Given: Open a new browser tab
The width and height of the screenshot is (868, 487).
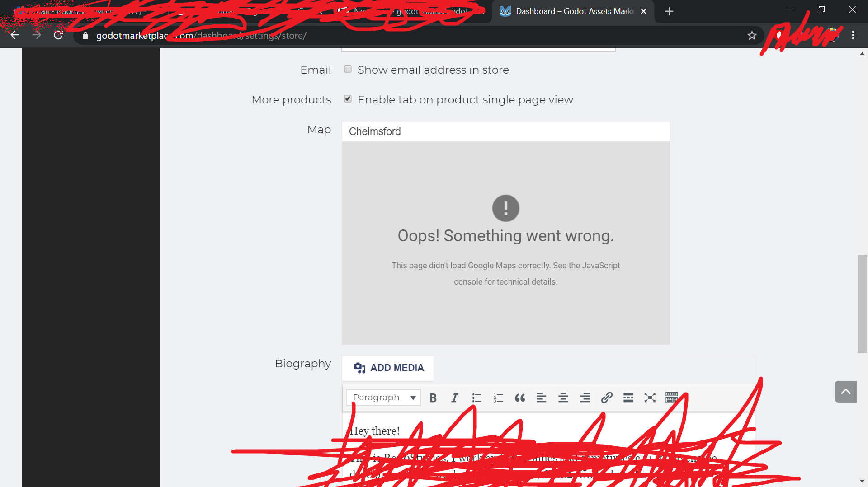Looking at the screenshot, I should point(670,11).
